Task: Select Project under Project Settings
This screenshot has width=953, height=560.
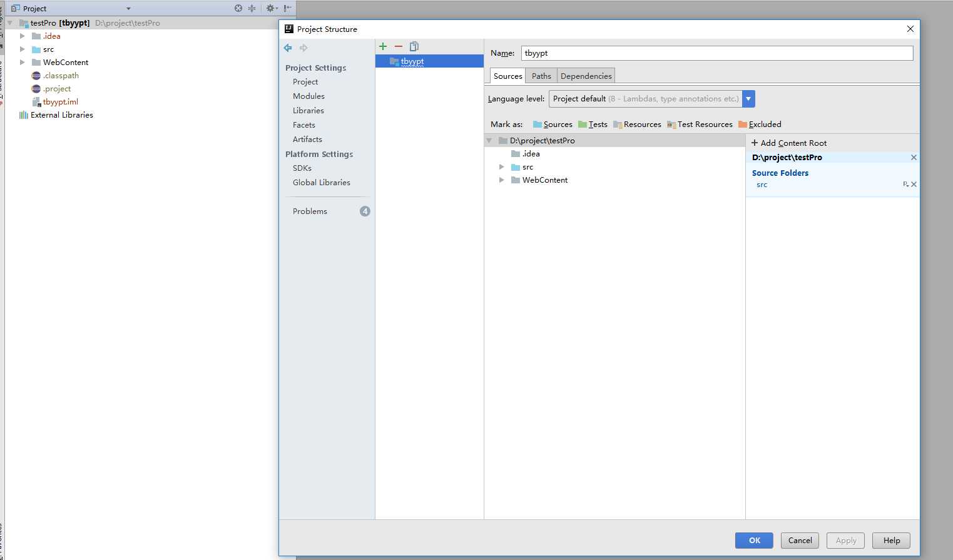Action: point(305,82)
